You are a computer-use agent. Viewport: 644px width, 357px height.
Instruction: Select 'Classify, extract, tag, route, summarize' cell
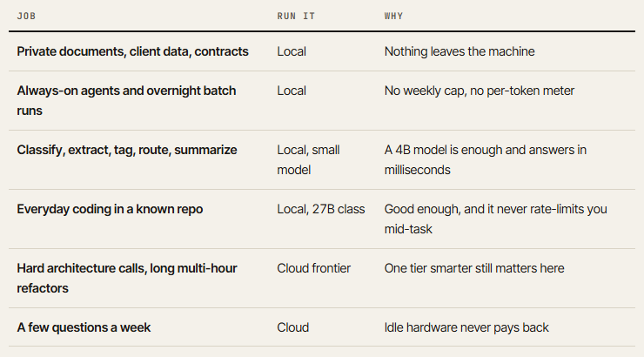pyautogui.click(x=127, y=150)
